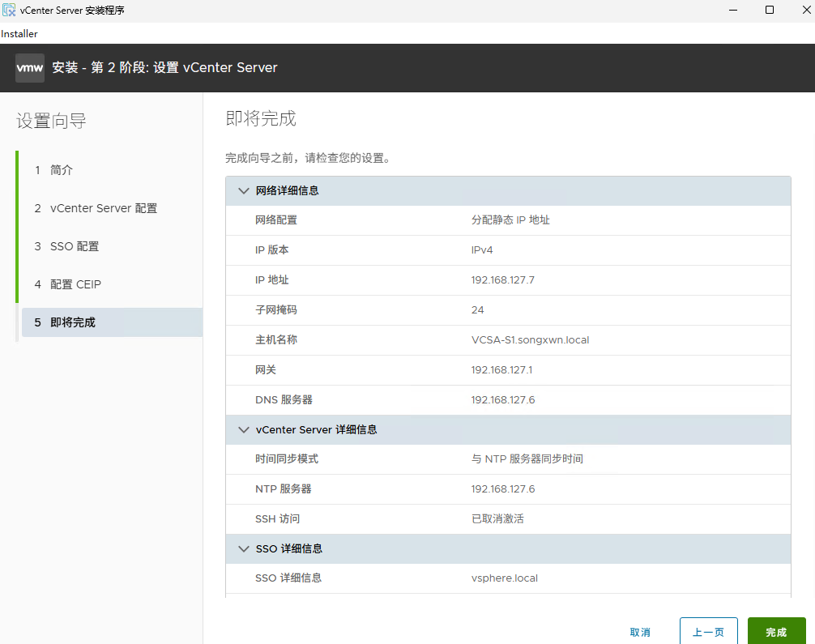Click the 上一页 button

coord(709,632)
